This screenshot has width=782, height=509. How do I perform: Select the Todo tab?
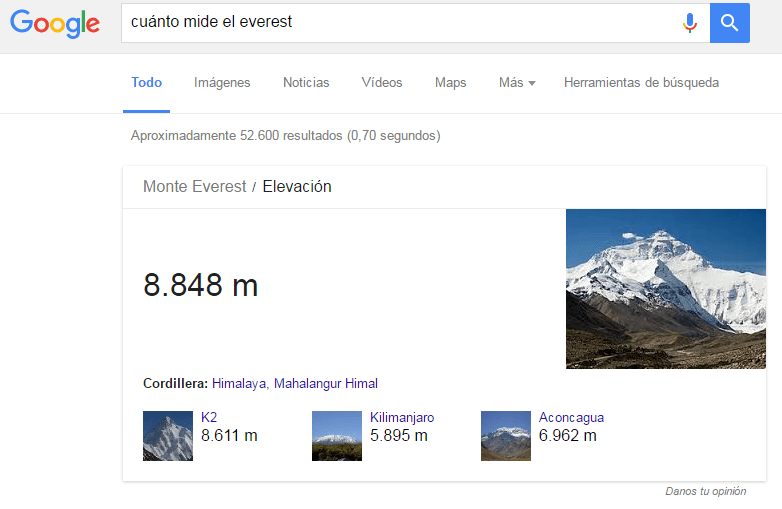click(147, 83)
